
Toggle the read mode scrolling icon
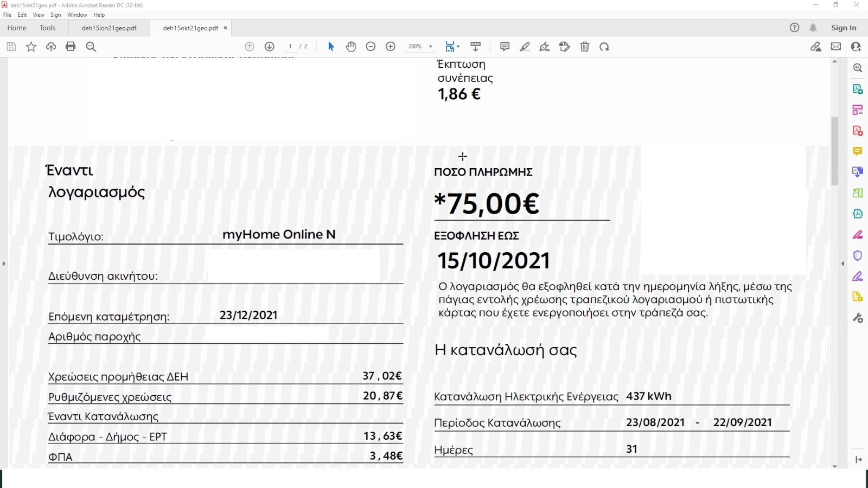[x=476, y=47]
